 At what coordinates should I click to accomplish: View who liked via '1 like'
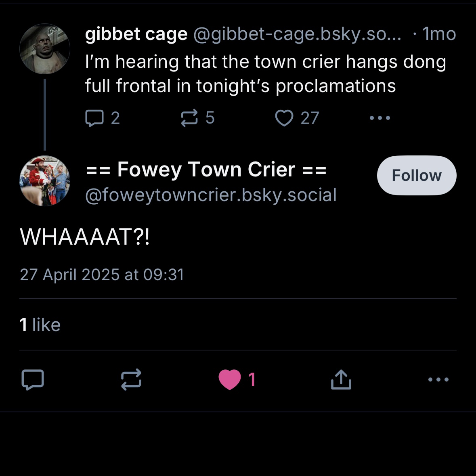point(40,325)
